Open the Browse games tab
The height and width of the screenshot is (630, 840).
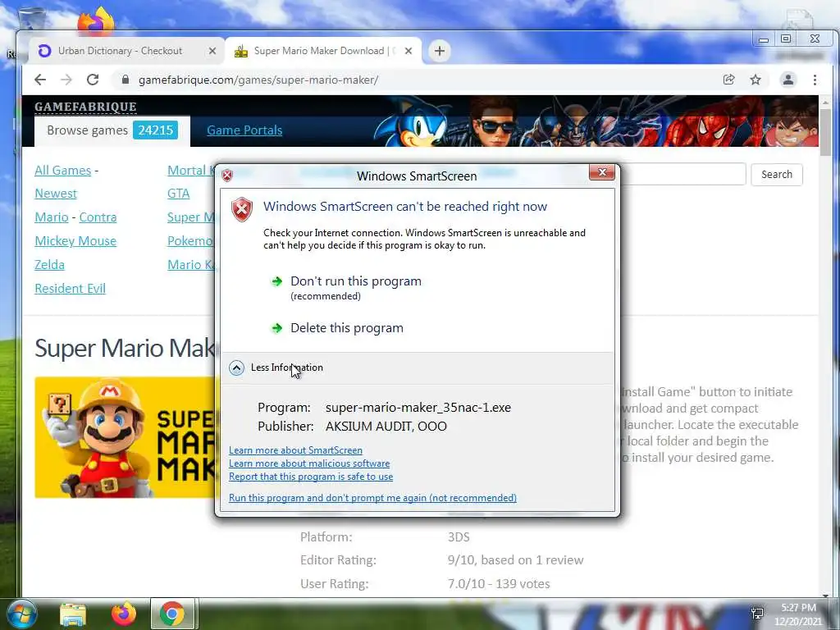point(112,130)
